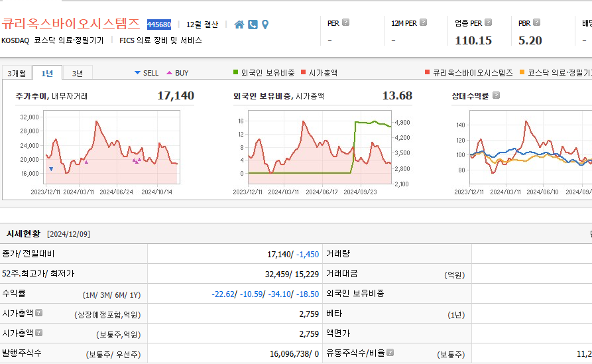This screenshot has height=364, width=592.
Task: Click blue SELL marker on price chart
Action: tap(51, 169)
